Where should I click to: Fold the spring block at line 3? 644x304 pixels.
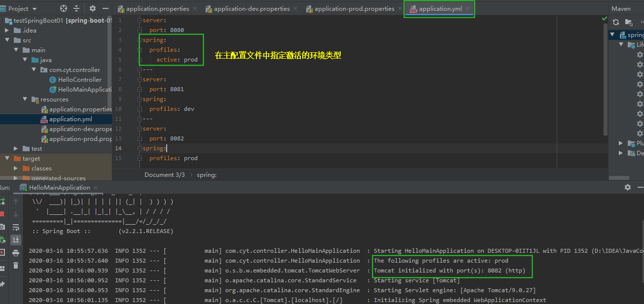(x=141, y=40)
